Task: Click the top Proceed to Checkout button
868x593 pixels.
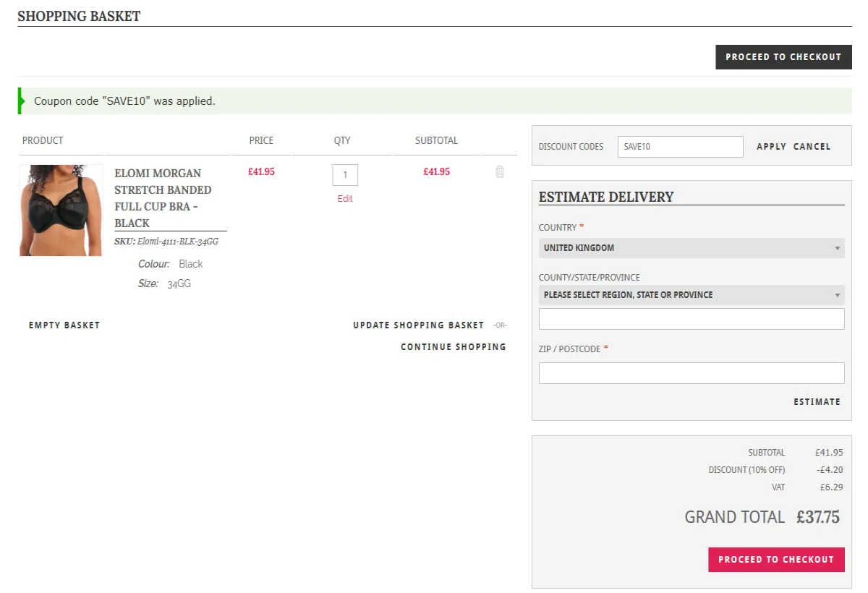Action: [783, 57]
